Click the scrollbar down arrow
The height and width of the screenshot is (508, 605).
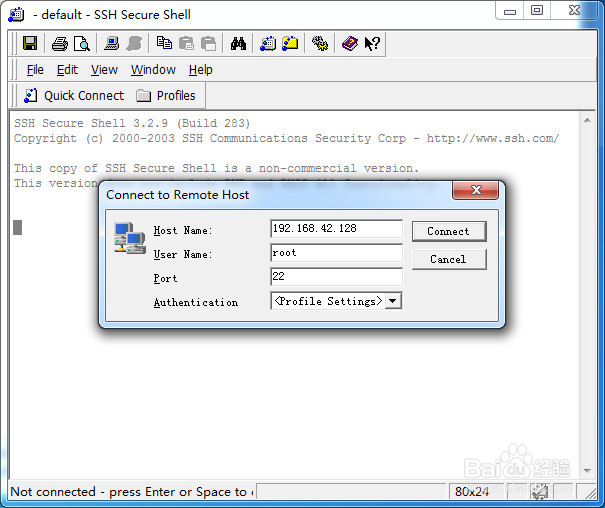[587, 471]
